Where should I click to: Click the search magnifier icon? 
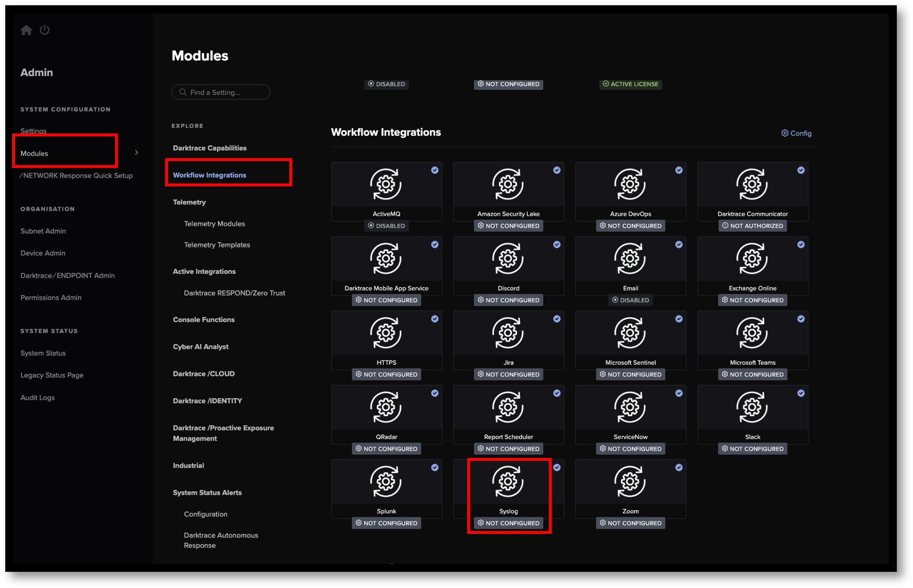coord(183,92)
